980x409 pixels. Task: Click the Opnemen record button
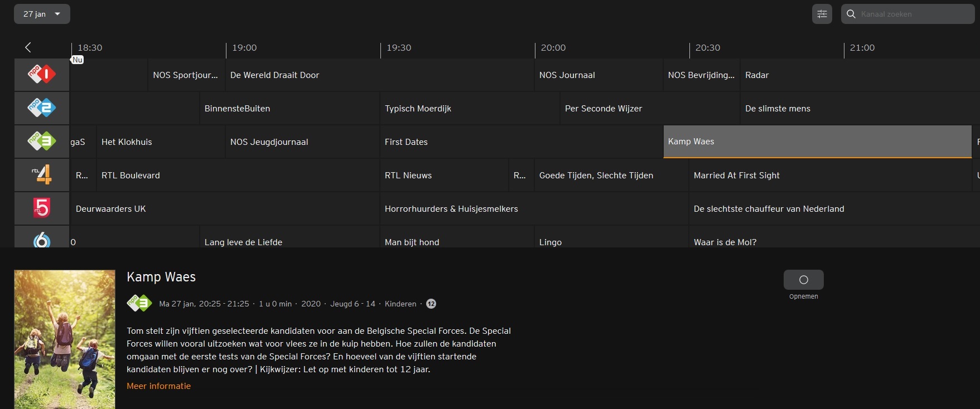803,280
